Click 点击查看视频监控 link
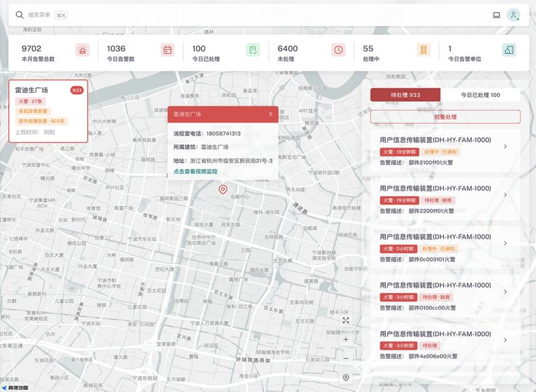Image resolution: width=536 pixels, height=392 pixels. [195, 171]
